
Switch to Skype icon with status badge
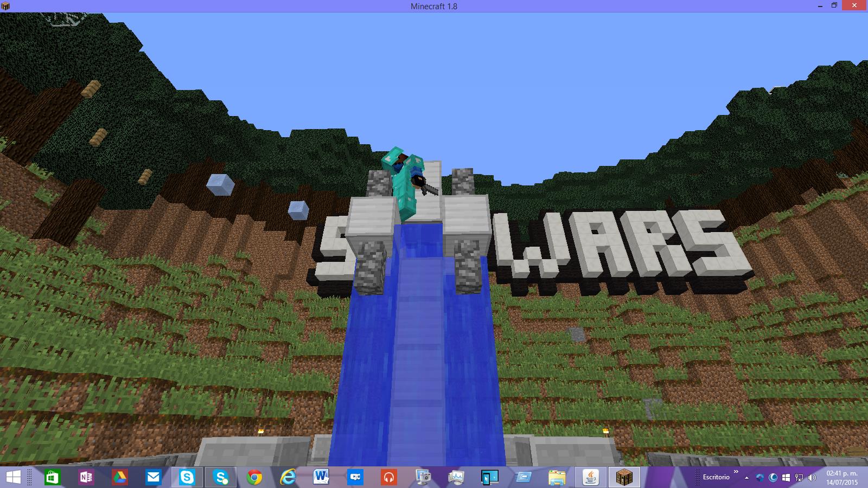point(221,477)
